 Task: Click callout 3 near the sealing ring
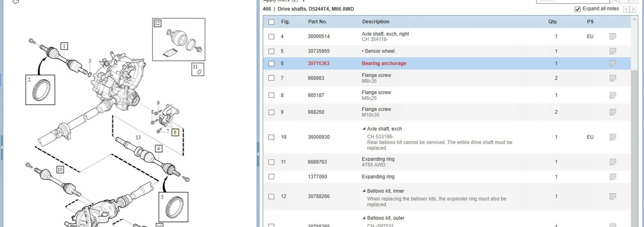[x=90, y=61]
